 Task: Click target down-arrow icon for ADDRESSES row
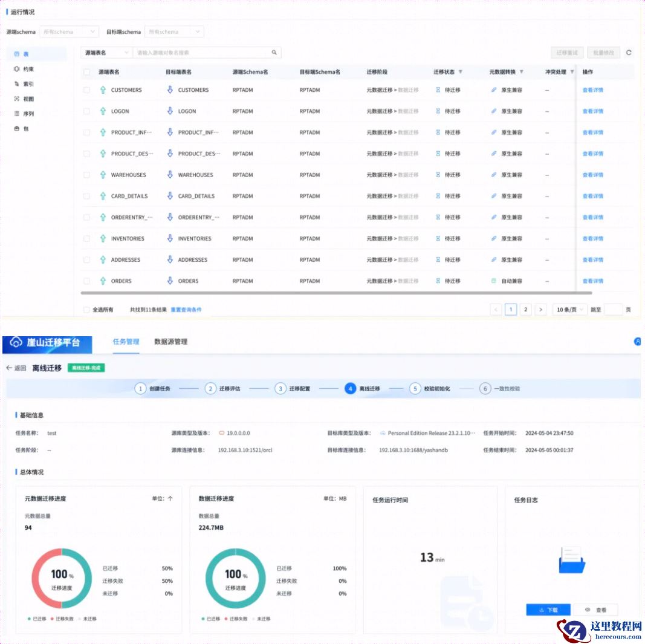pyautogui.click(x=170, y=259)
